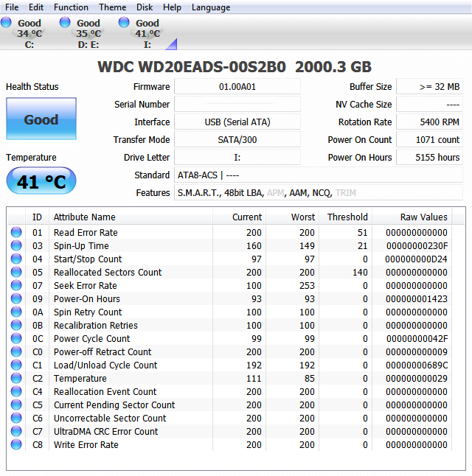This screenshot has height=476, width=472.
Task: Click status orb for Uncorrectable Sector Count
Action: click(x=16, y=418)
